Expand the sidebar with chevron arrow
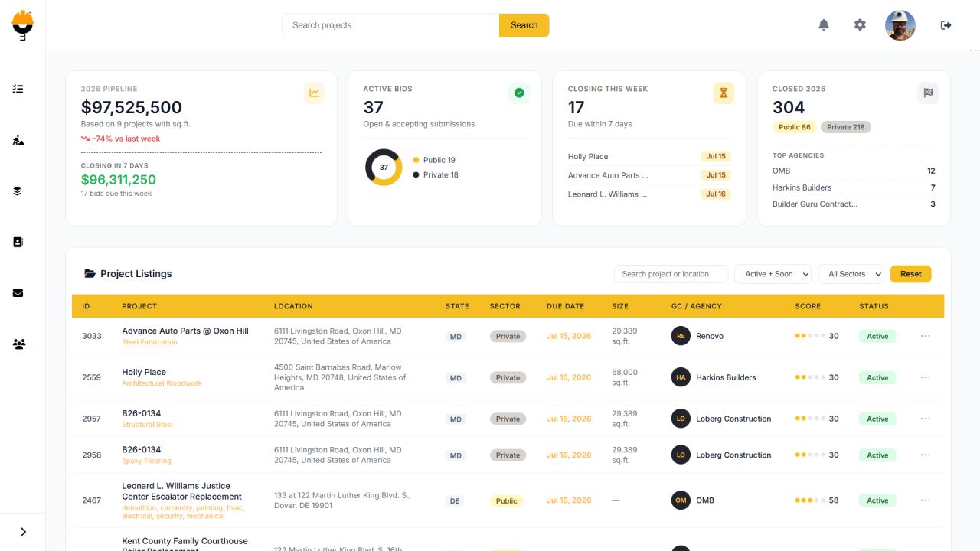 click(x=23, y=532)
